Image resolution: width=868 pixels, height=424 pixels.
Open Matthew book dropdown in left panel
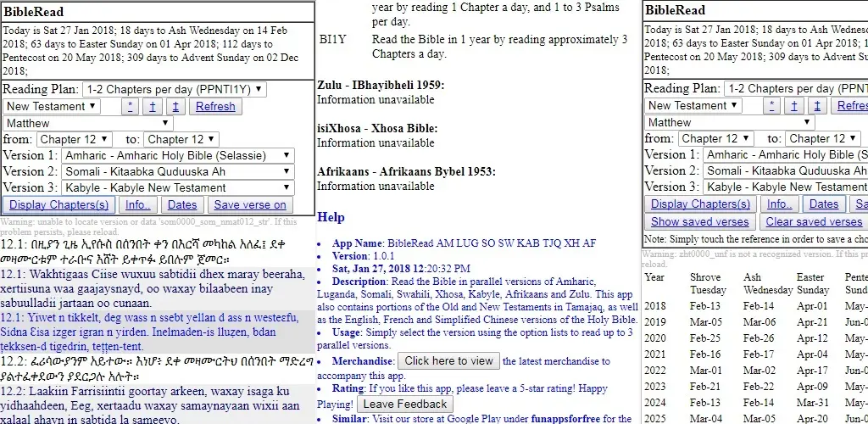click(x=88, y=124)
